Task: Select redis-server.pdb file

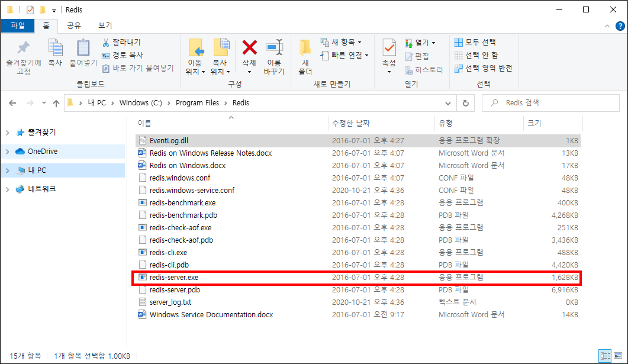Action: 358,289
